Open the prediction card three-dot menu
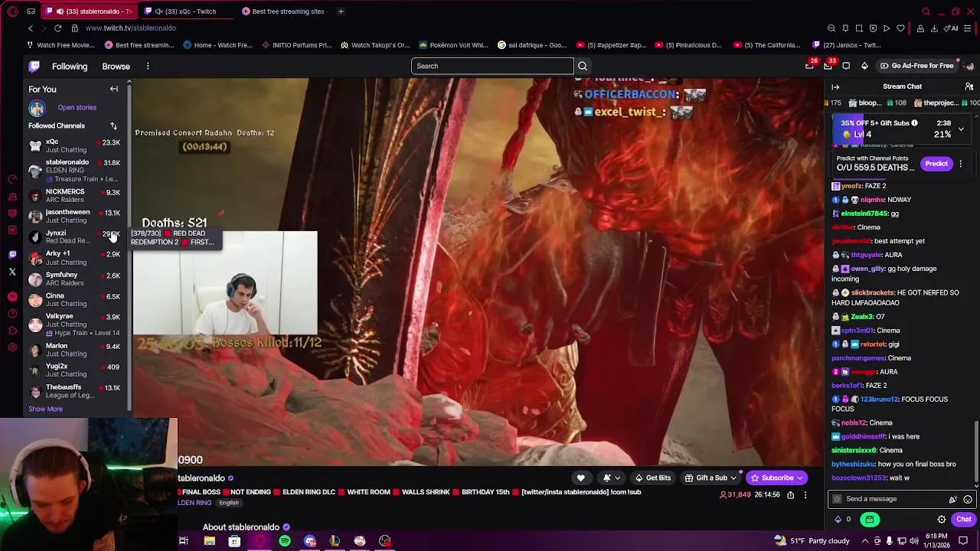The height and width of the screenshot is (551, 980). (960, 164)
